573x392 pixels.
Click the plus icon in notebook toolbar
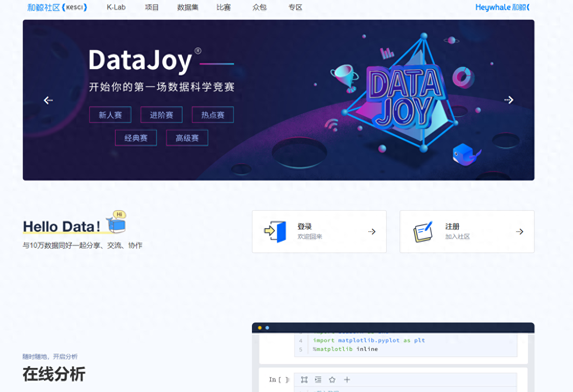pyautogui.click(x=347, y=380)
